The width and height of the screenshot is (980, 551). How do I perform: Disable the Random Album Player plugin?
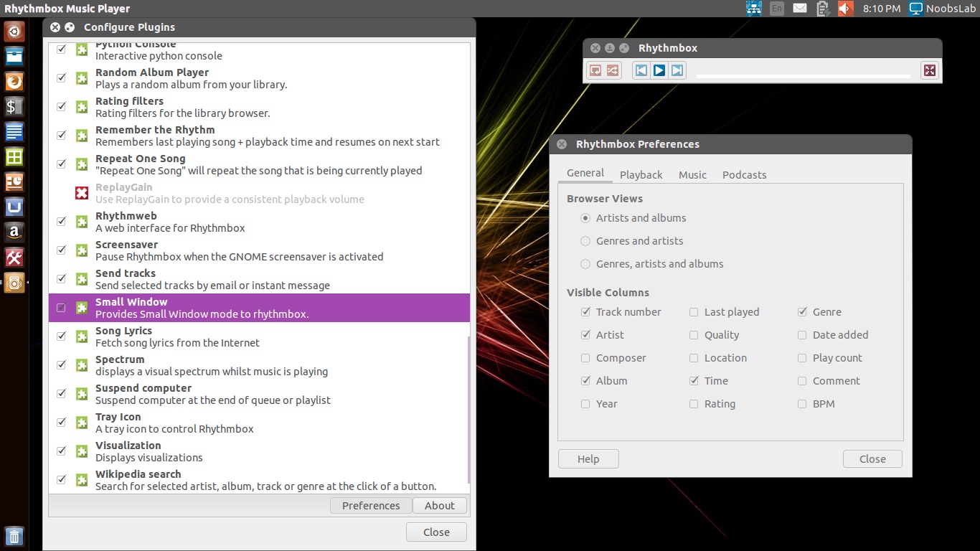tap(61, 77)
